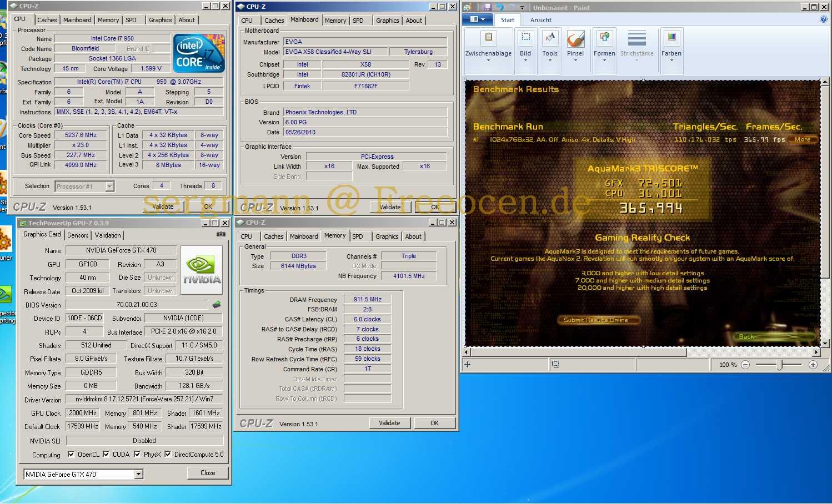Click the Undo arrow in Paint title bar
Screen dimensions: 832x504
point(499,7)
